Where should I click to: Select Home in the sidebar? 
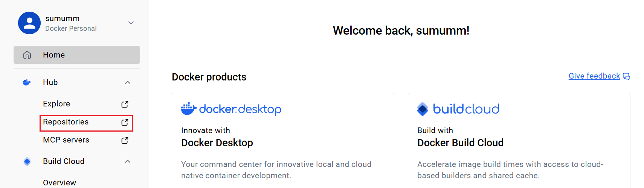[x=54, y=55]
